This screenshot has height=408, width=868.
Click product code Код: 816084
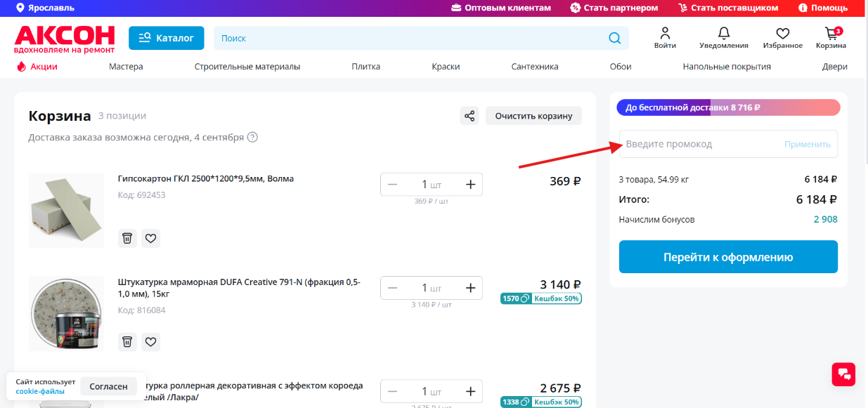pos(141,310)
